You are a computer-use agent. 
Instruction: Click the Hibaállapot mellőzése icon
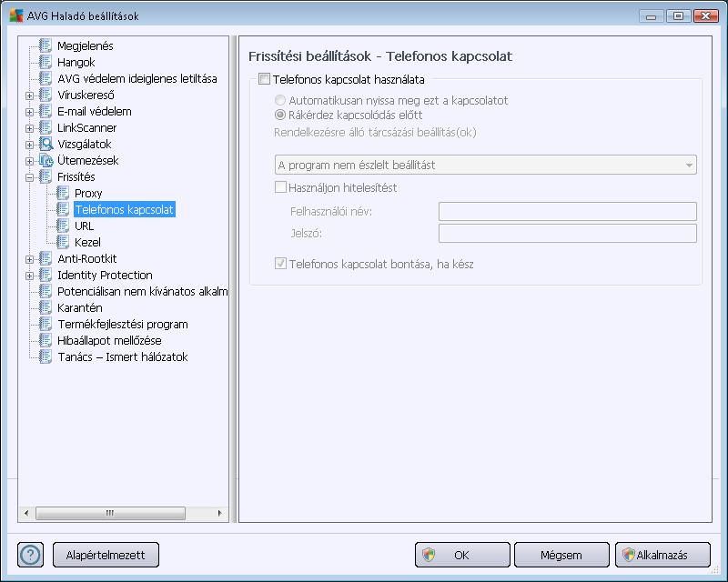(x=45, y=340)
